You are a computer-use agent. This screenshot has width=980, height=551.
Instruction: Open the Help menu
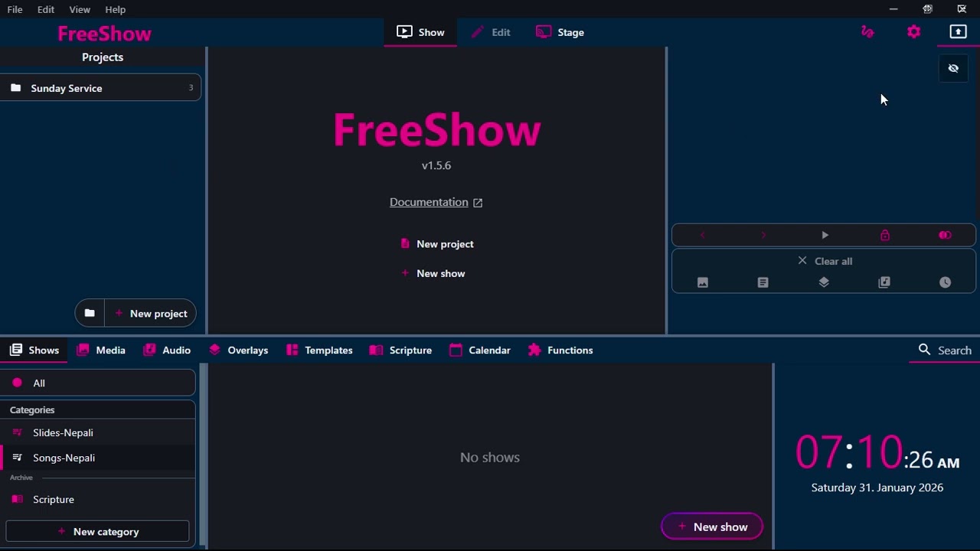(115, 9)
